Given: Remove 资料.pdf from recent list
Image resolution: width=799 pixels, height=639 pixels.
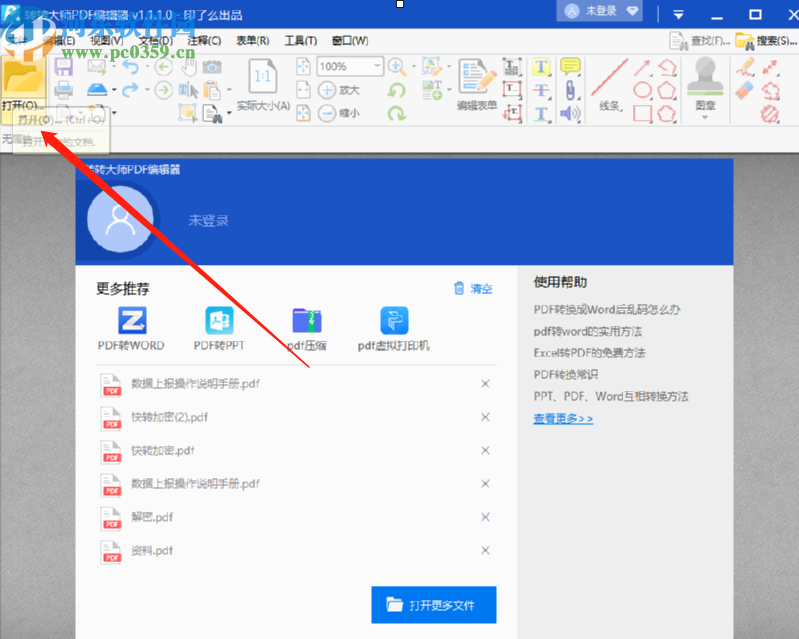Looking at the screenshot, I should click(485, 550).
